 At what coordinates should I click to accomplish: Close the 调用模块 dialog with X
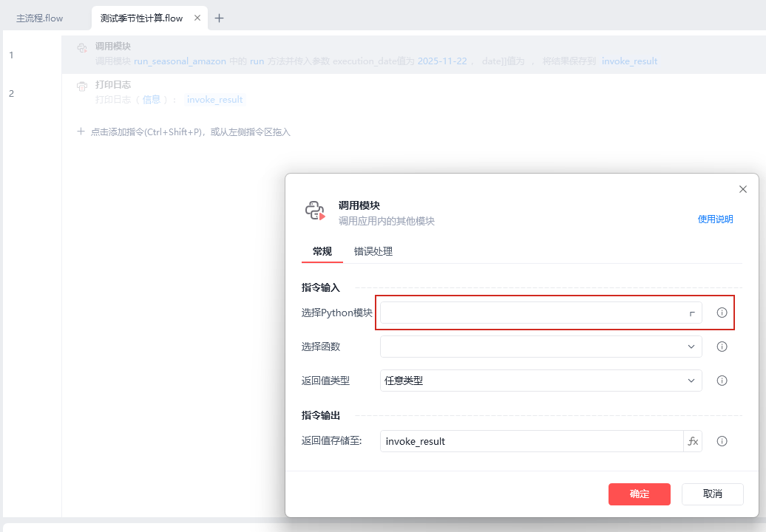click(743, 189)
